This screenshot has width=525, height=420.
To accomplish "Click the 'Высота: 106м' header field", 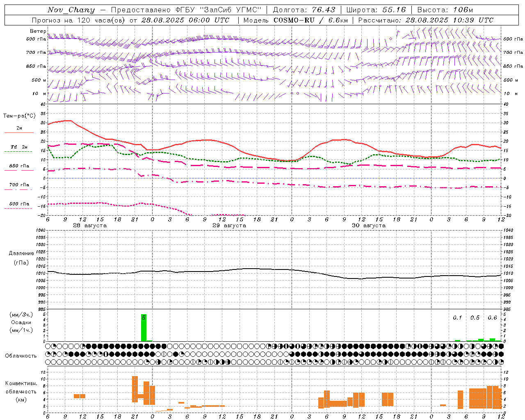I will (445, 10).
